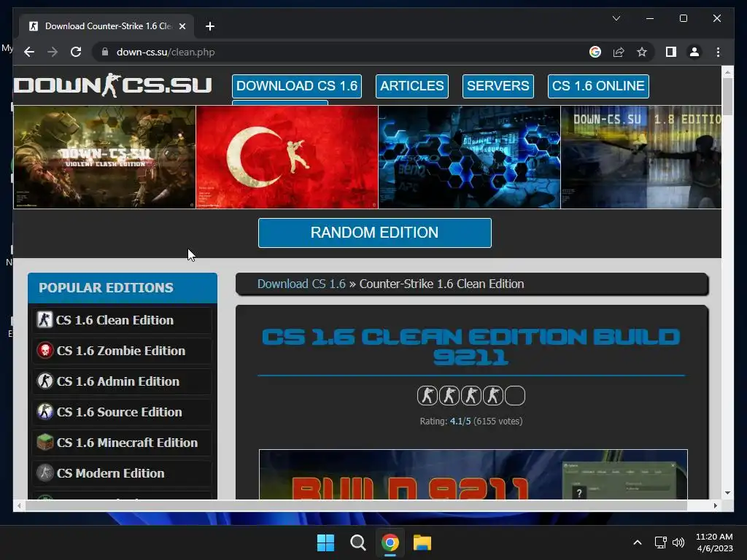This screenshot has width=747, height=560.
Task: Click the horizontal scrollbar thumb
Action: coord(356,506)
